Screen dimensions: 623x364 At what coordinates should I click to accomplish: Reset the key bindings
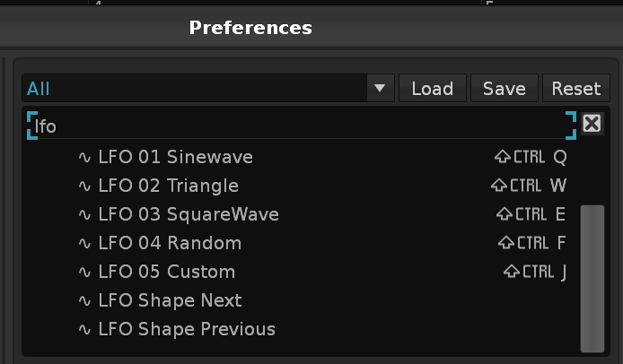pos(575,88)
